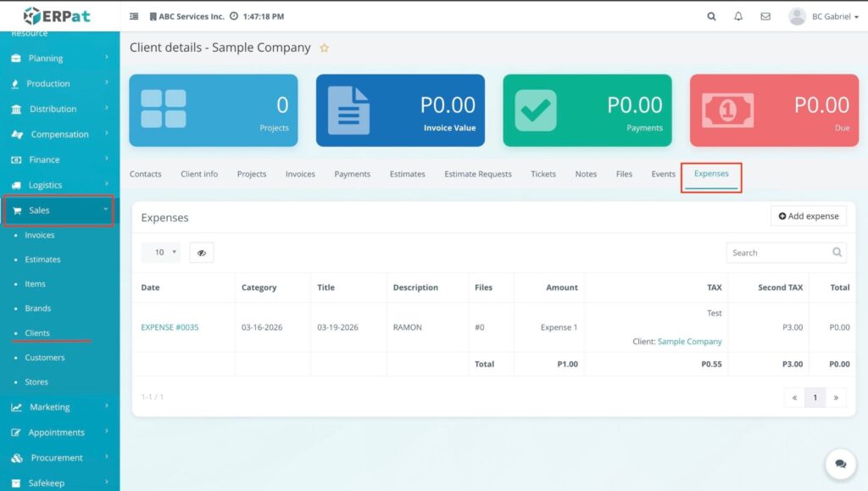Open the EXPENSE #0035 link
The image size is (868, 491).
pyautogui.click(x=170, y=327)
